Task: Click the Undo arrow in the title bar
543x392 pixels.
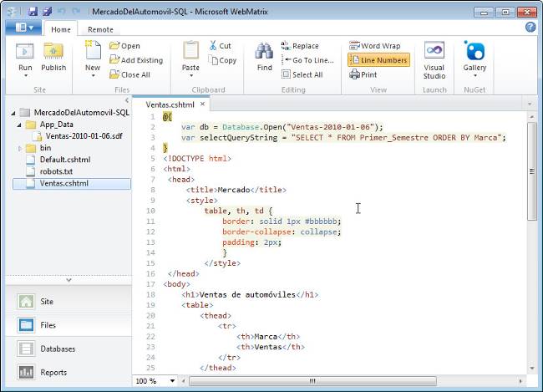Action: coord(62,12)
